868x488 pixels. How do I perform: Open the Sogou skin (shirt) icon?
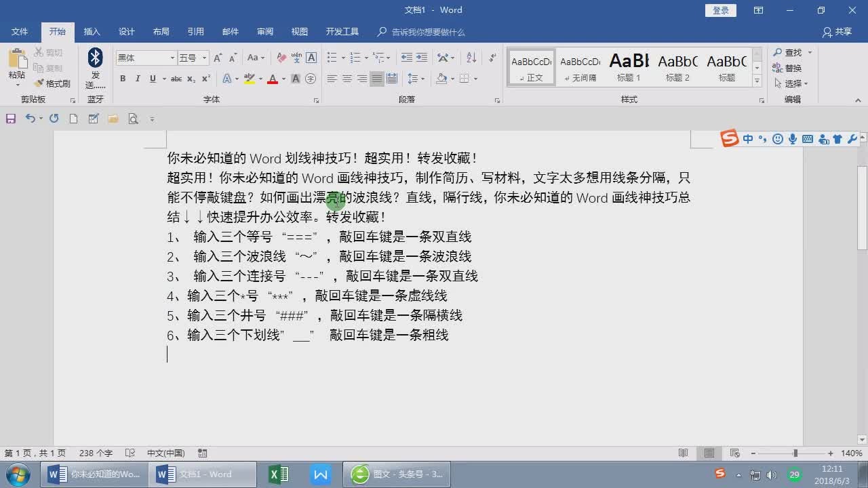[837, 139]
